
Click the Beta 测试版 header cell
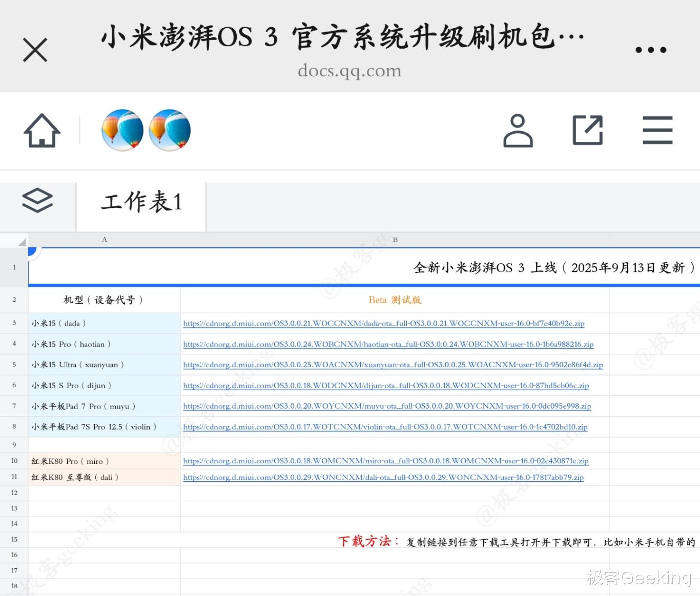pos(395,300)
